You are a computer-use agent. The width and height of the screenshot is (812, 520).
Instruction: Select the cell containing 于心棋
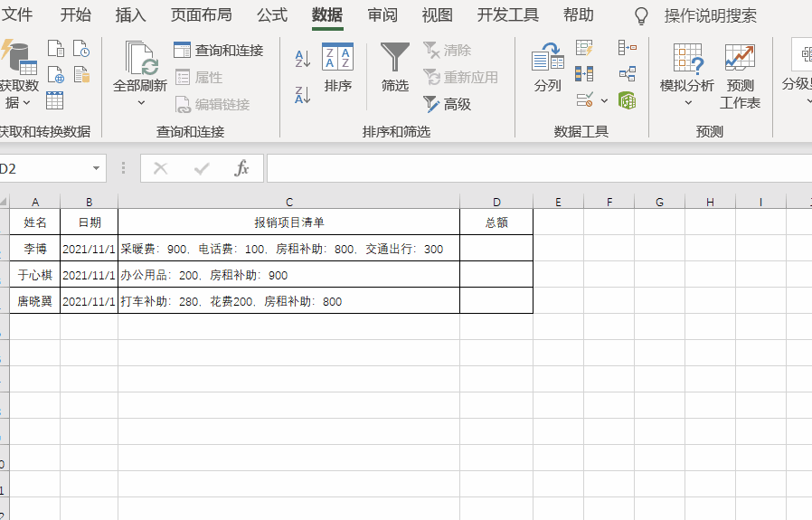[x=35, y=275]
